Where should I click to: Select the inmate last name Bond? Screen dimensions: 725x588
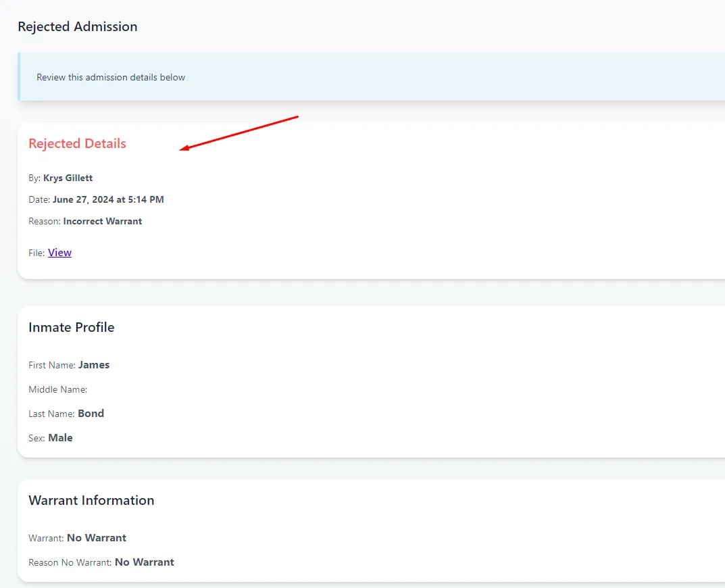tap(91, 413)
